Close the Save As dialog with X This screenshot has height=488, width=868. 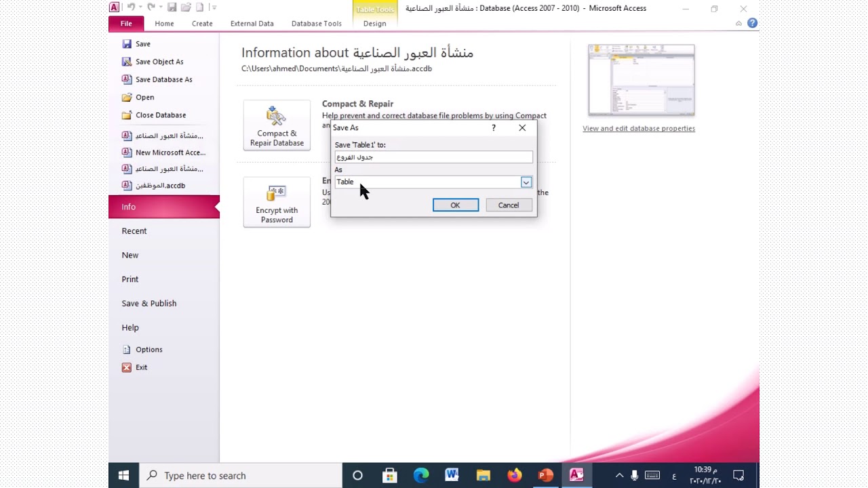tap(522, 127)
